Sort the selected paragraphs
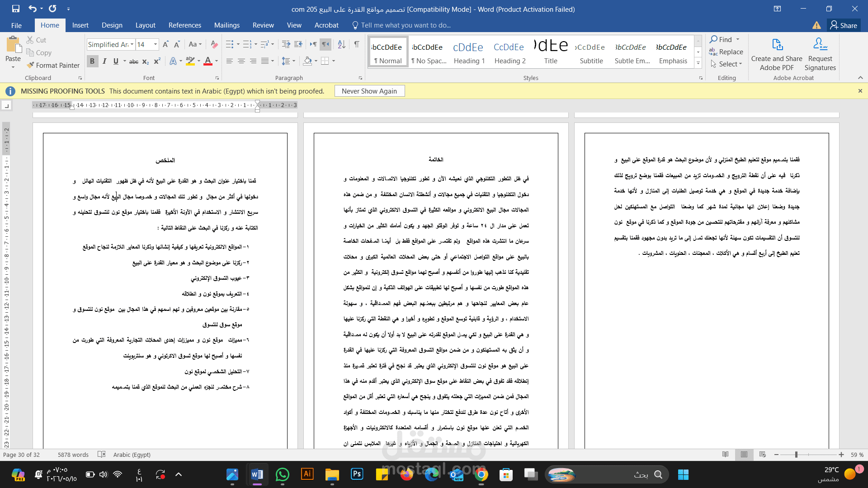This screenshot has height=488, width=868. (x=342, y=44)
